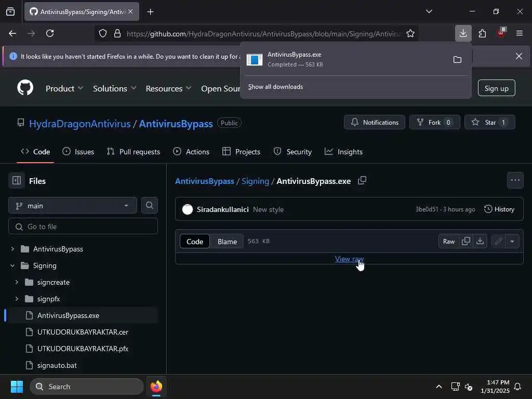Copy raw file contents icon

[x=466, y=241]
